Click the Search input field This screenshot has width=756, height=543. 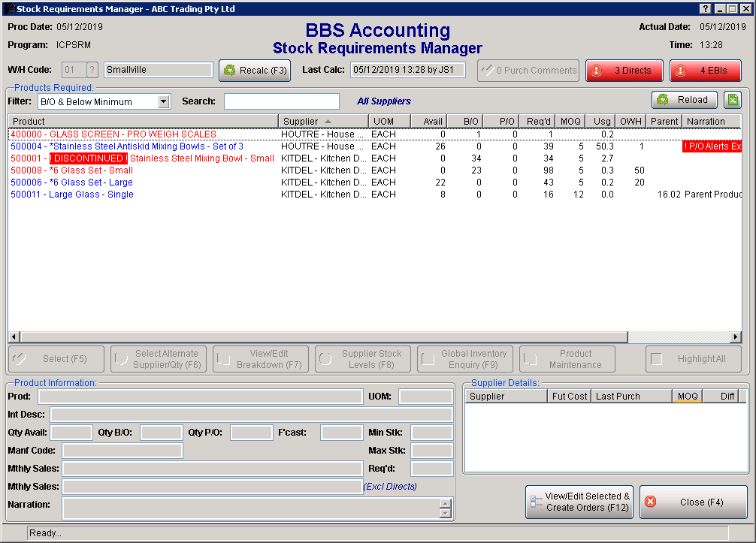pyautogui.click(x=281, y=101)
